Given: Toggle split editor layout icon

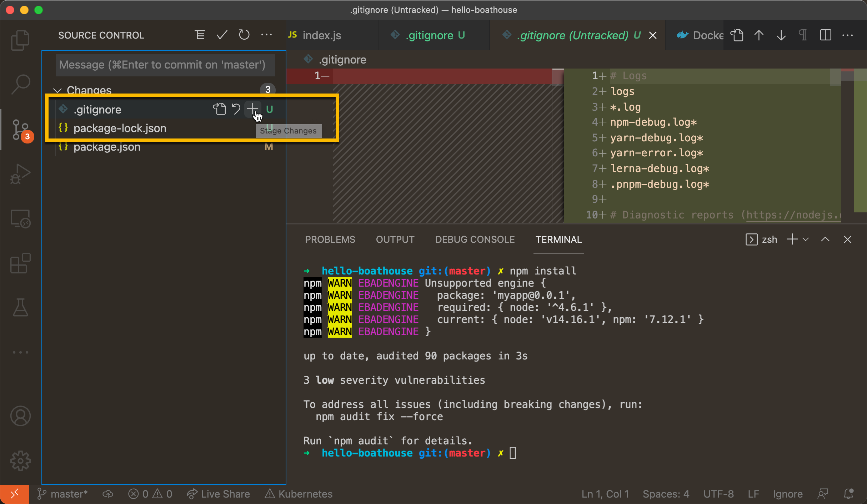Looking at the screenshot, I should point(825,35).
